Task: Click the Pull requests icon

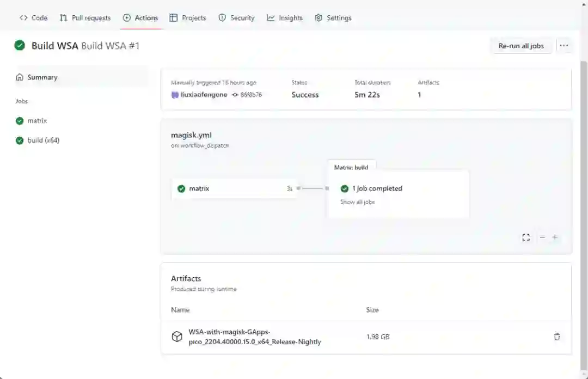Action: tap(63, 17)
